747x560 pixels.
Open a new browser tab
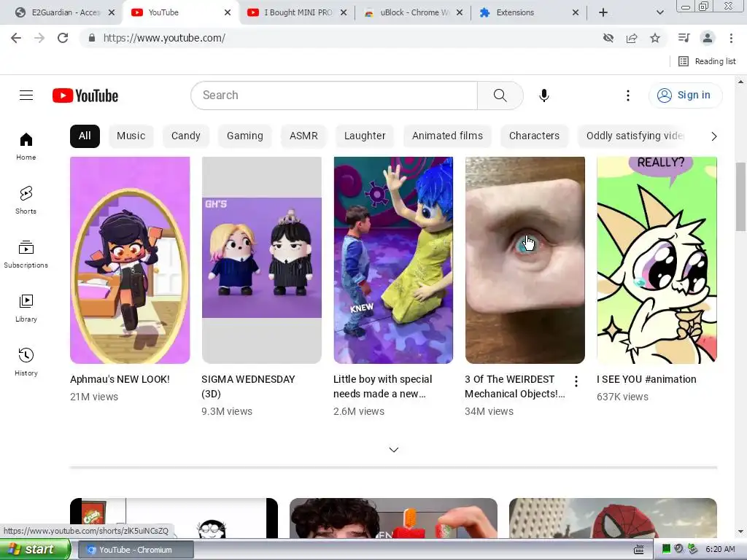[603, 12]
